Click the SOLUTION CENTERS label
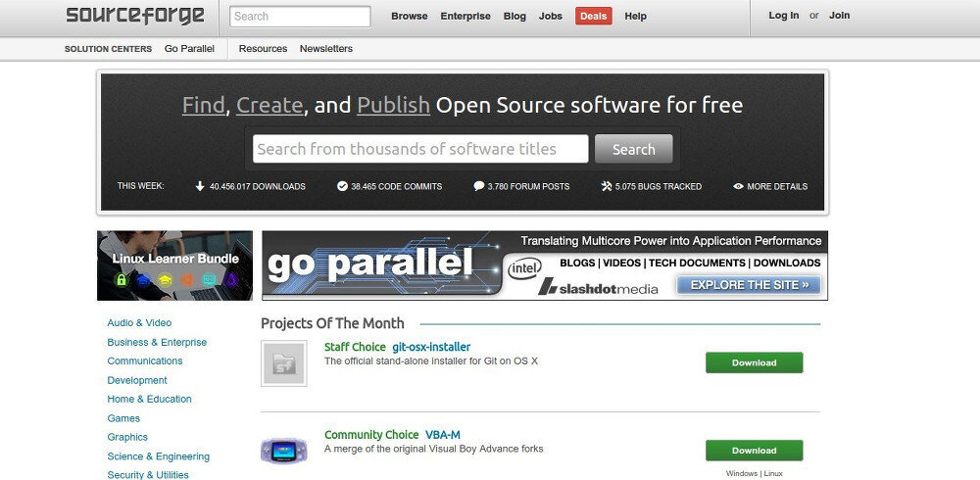 108,49
